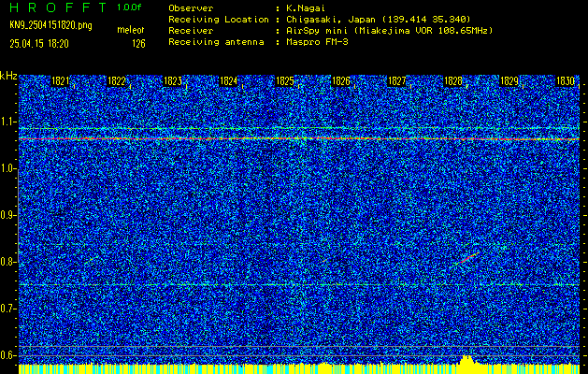Click the HROFFT program title
Image resolution: width=588 pixels, height=374 pixels.
coord(58,7)
